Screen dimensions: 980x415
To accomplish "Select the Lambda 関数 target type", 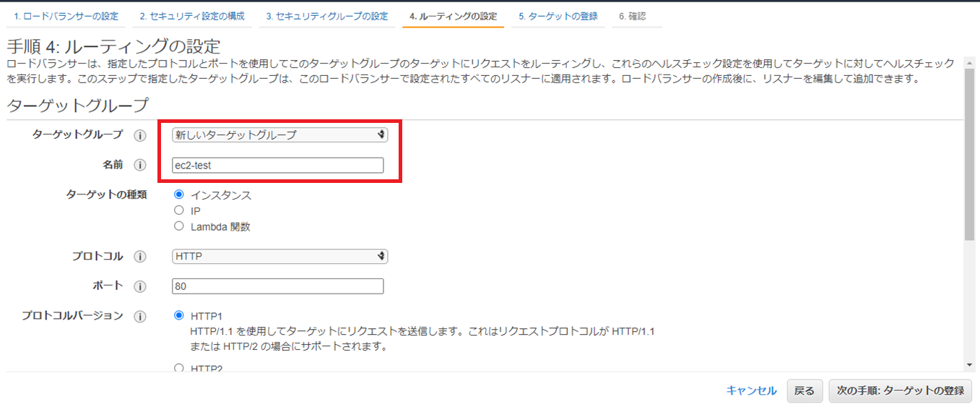I will click(x=179, y=226).
